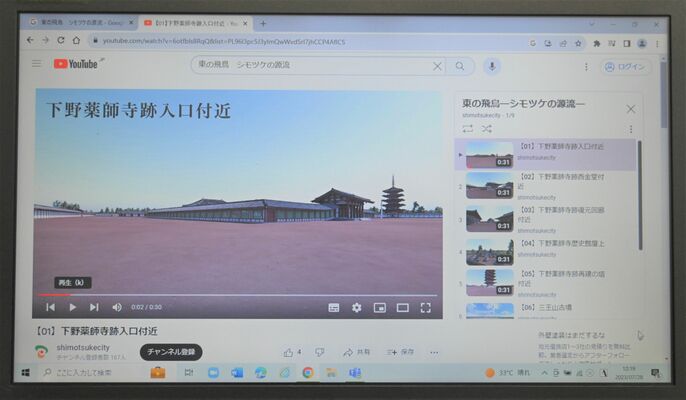
Task: Open a new browser tab
Action: [x=263, y=24]
